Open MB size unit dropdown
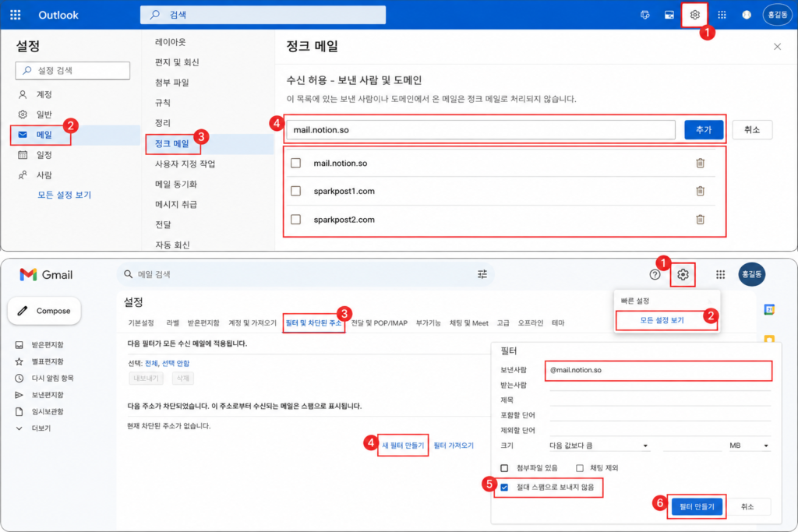The image size is (798, 532). [749, 446]
